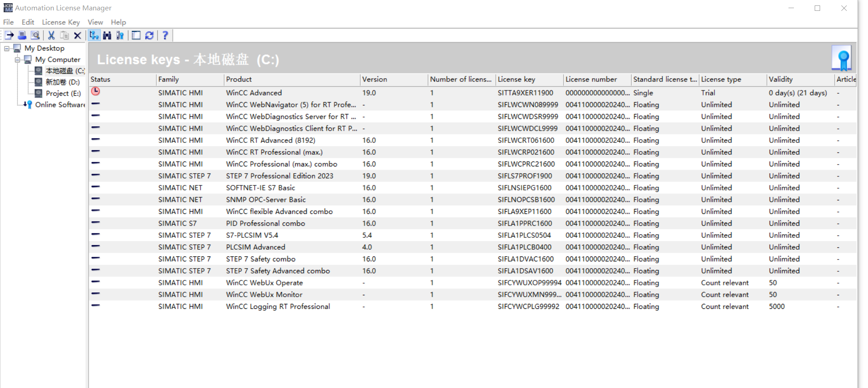Open the View menu
This screenshot has height=388, width=868.
coord(95,22)
